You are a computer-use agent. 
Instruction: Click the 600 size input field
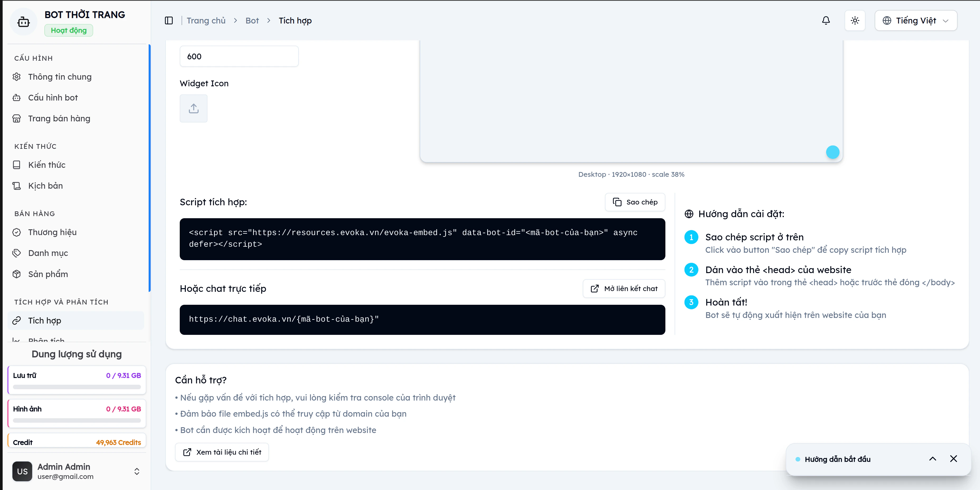(x=239, y=56)
